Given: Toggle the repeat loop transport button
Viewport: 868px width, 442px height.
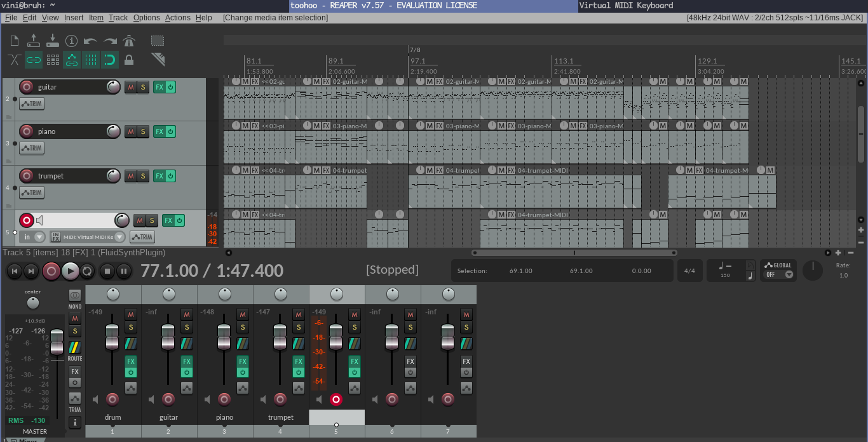Looking at the screenshot, I should [x=87, y=271].
